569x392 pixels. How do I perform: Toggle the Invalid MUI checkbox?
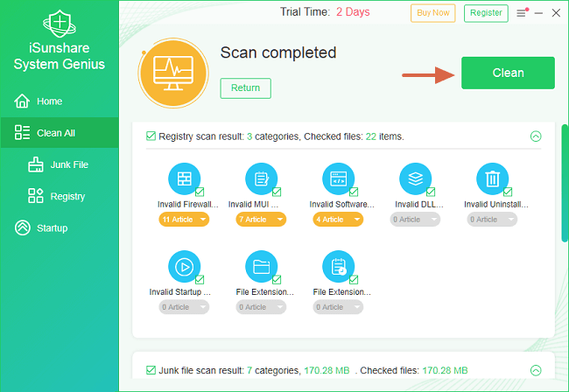coord(277,192)
